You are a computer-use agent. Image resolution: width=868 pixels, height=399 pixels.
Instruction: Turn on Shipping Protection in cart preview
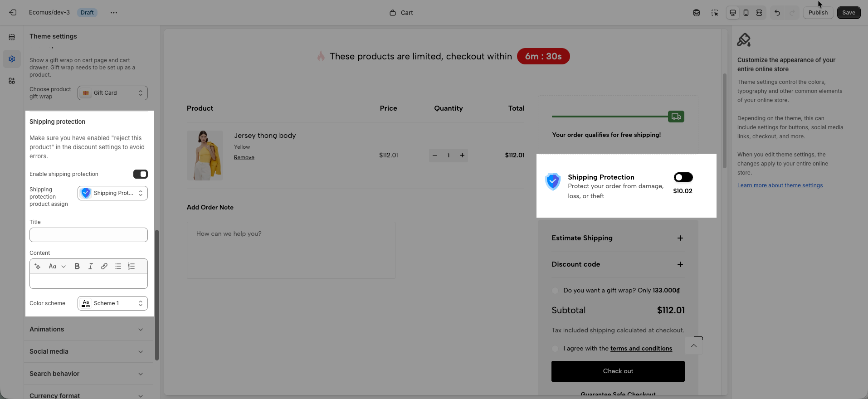683,177
